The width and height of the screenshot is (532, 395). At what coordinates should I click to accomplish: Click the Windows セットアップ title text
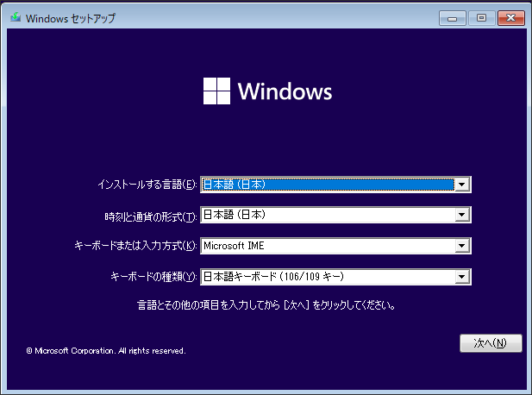pyautogui.click(x=71, y=18)
